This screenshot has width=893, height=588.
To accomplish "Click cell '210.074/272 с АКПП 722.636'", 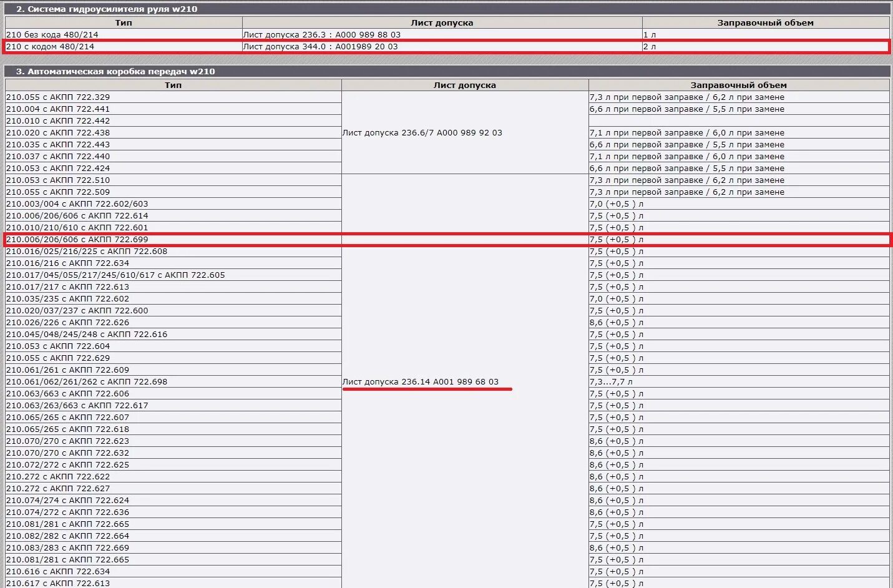I will [x=173, y=512].
